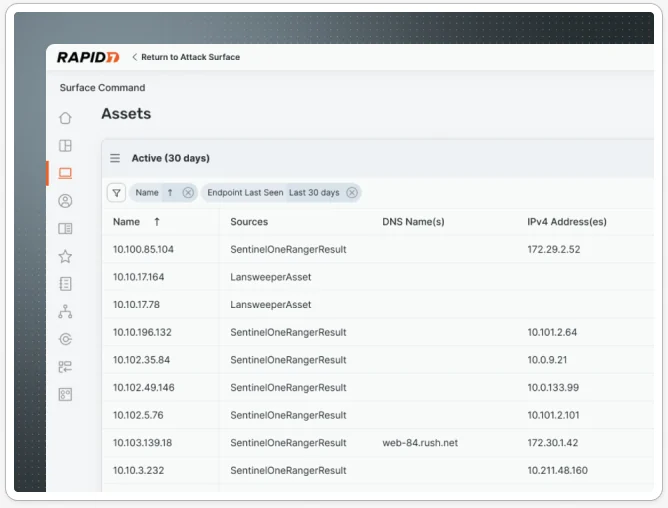Sort by IPv4 Address(es) column header
This screenshot has width=668, height=508.
click(x=567, y=222)
